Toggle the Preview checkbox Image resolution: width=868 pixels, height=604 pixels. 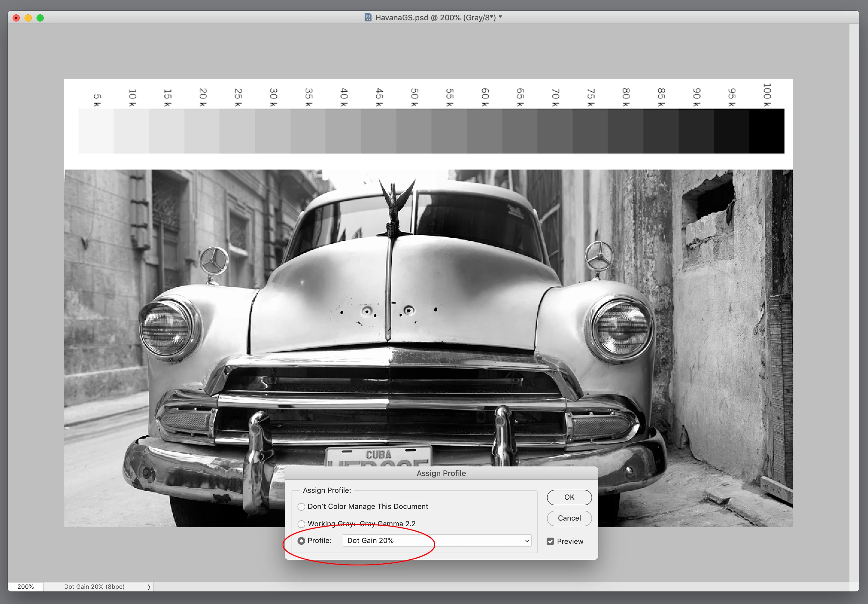pyautogui.click(x=550, y=541)
